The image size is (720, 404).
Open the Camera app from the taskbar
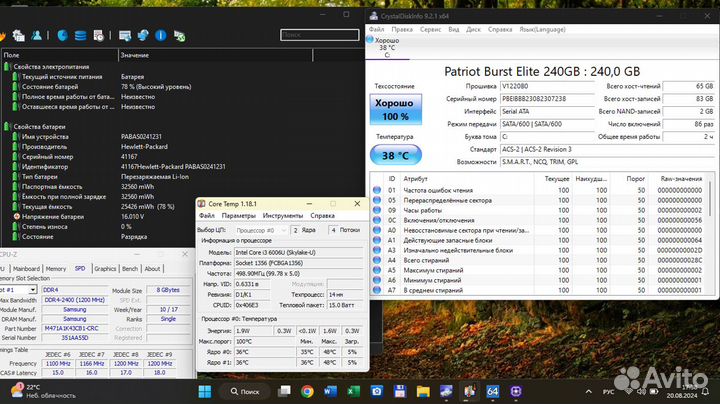377,391
